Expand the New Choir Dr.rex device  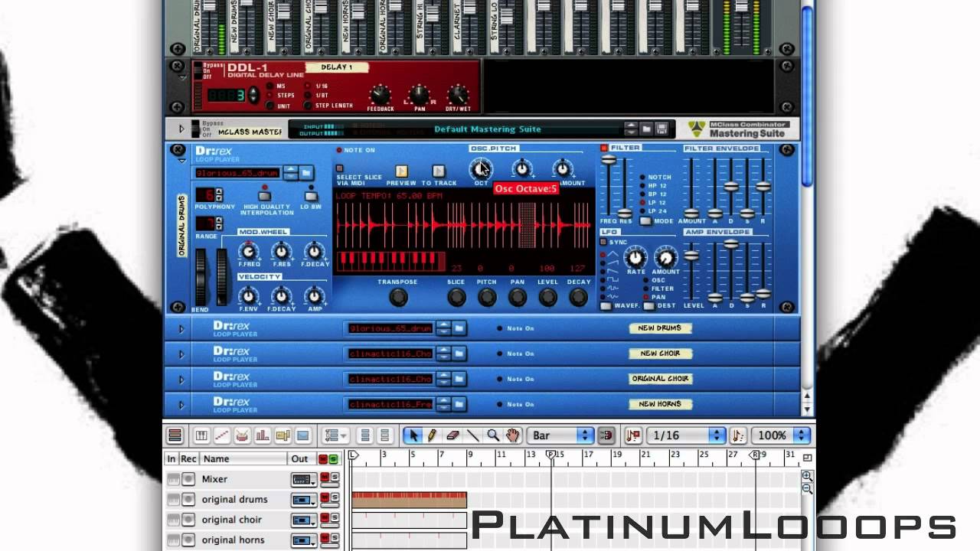click(181, 354)
